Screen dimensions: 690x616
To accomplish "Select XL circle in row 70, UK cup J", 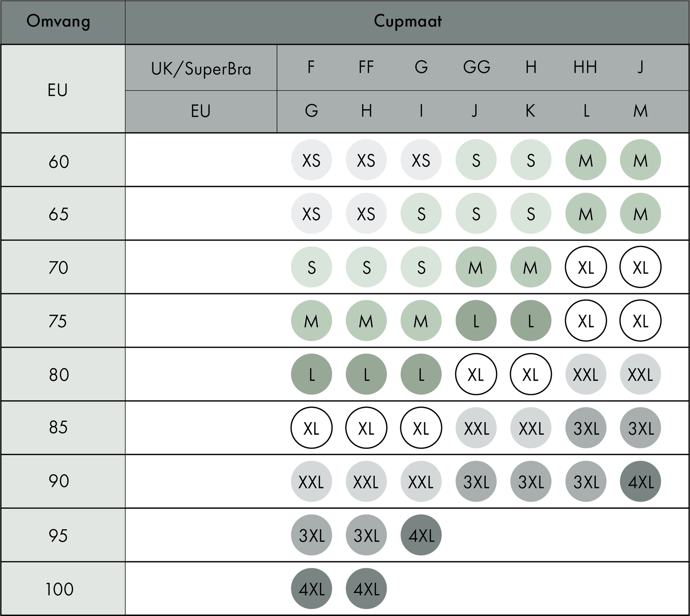I will [x=640, y=267].
